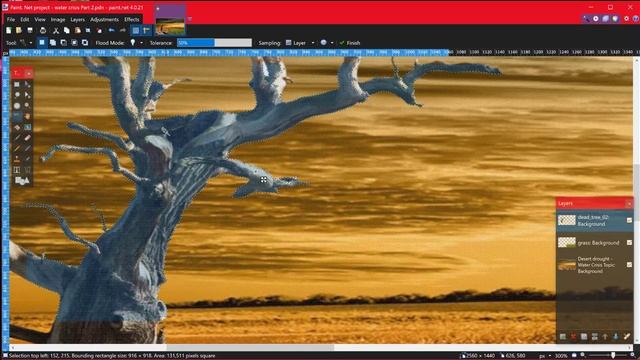Hide the dead_tree_02 Background layer

click(x=629, y=220)
